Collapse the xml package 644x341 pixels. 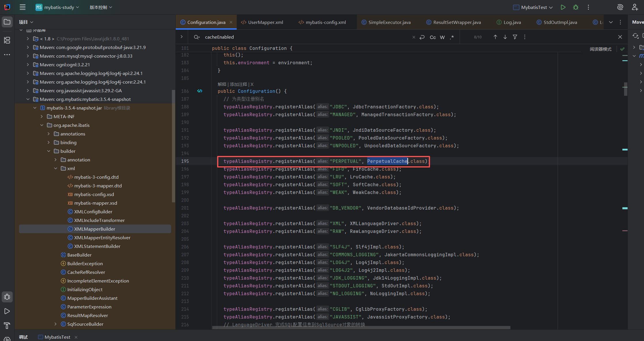(x=55, y=168)
